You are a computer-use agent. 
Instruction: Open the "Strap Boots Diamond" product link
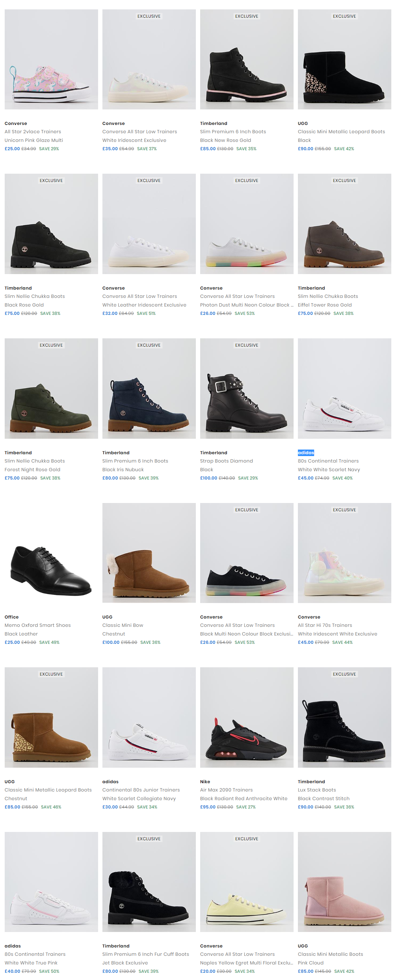(x=226, y=461)
